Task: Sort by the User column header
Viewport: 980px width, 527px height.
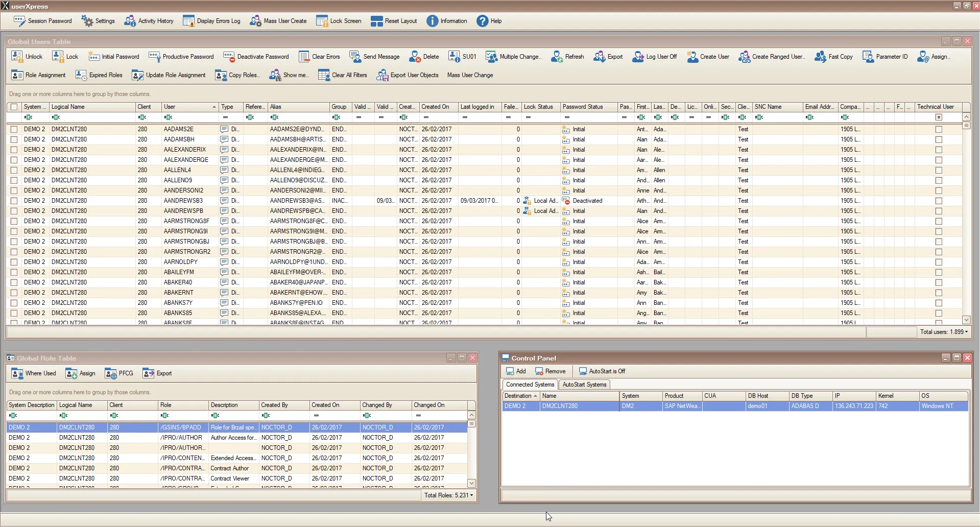Action: coord(190,107)
